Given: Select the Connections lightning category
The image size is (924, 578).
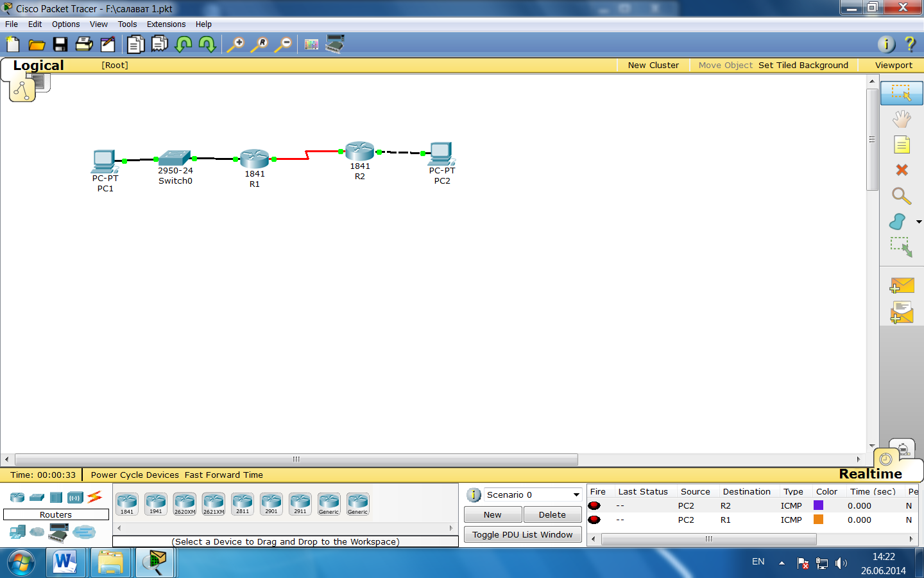Looking at the screenshot, I should pos(95,496).
